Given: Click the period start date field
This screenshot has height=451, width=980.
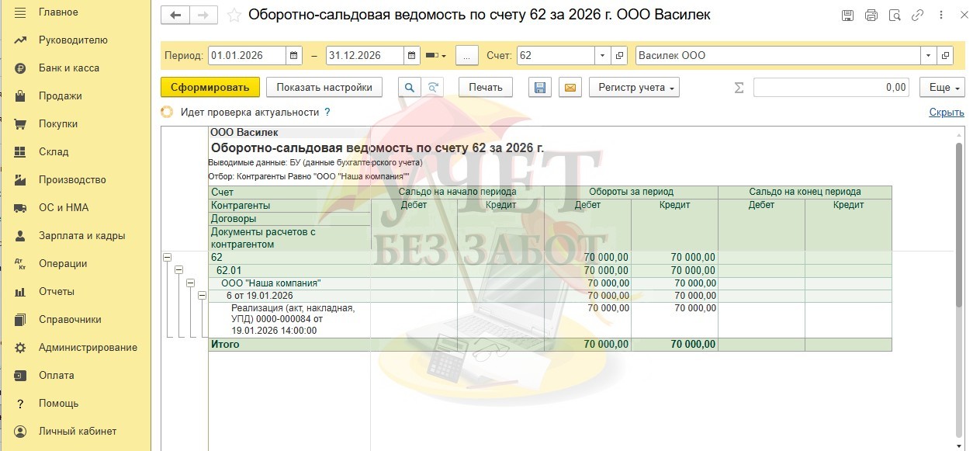Looking at the screenshot, I should 247,56.
